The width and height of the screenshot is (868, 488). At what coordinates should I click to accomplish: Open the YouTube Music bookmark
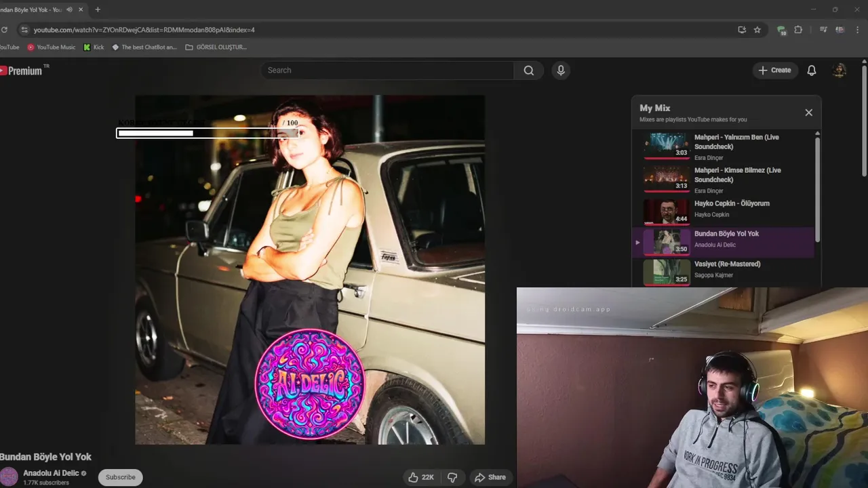pyautogui.click(x=52, y=47)
